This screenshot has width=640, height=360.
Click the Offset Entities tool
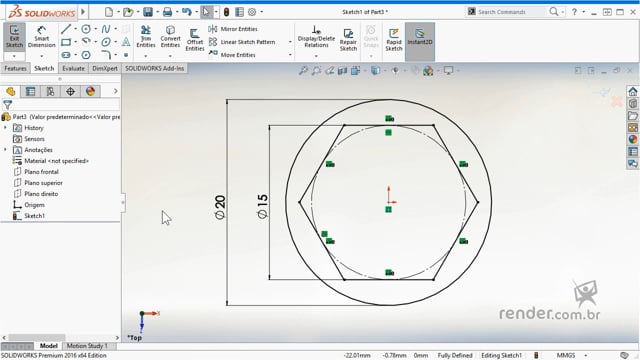click(195, 40)
